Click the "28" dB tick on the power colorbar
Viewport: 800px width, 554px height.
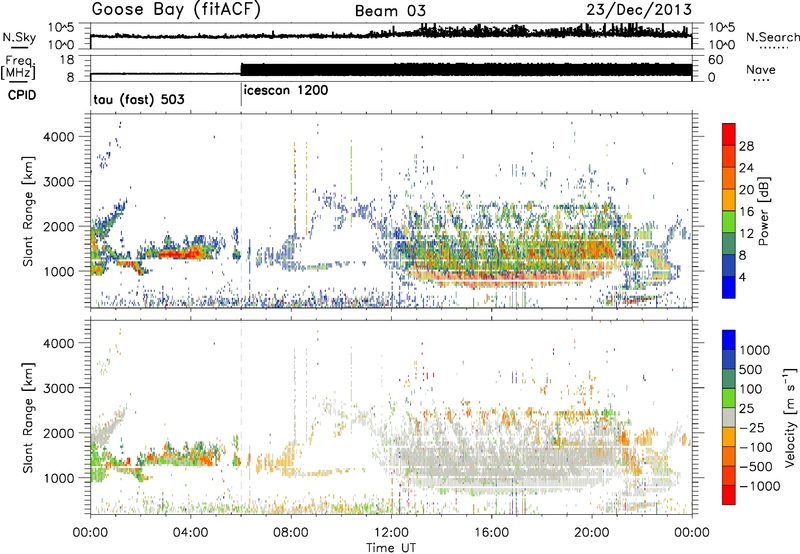coord(746,146)
